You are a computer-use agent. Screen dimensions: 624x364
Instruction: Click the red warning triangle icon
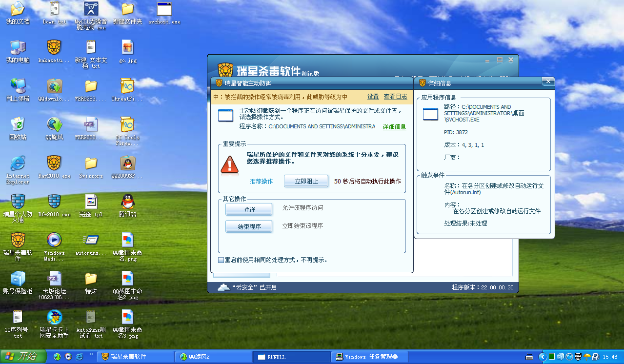pos(229,164)
